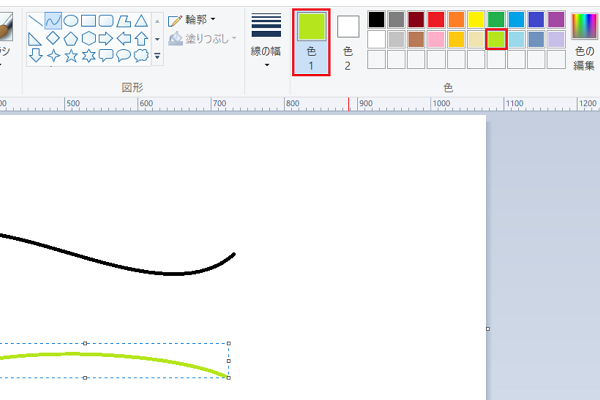This screenshot has height=400, width=600.
Task: Activate the 色 2 background color button
Action: point(348,42)
